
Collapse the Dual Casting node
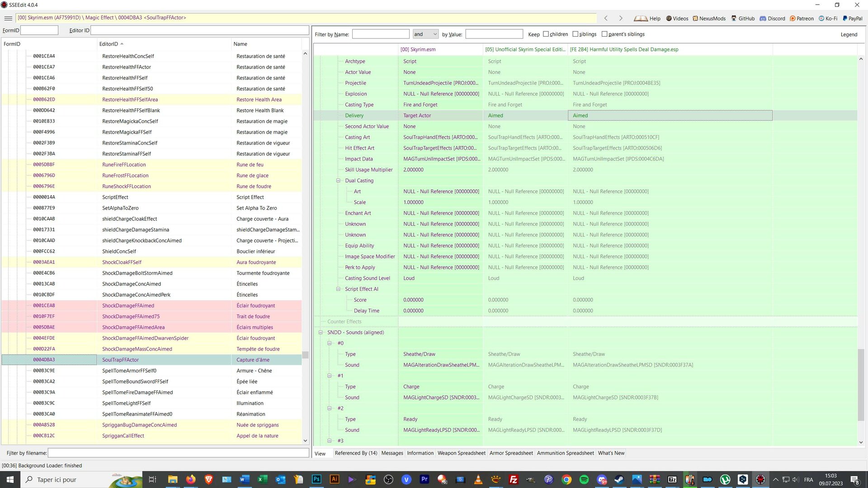[x=338, y=180]
